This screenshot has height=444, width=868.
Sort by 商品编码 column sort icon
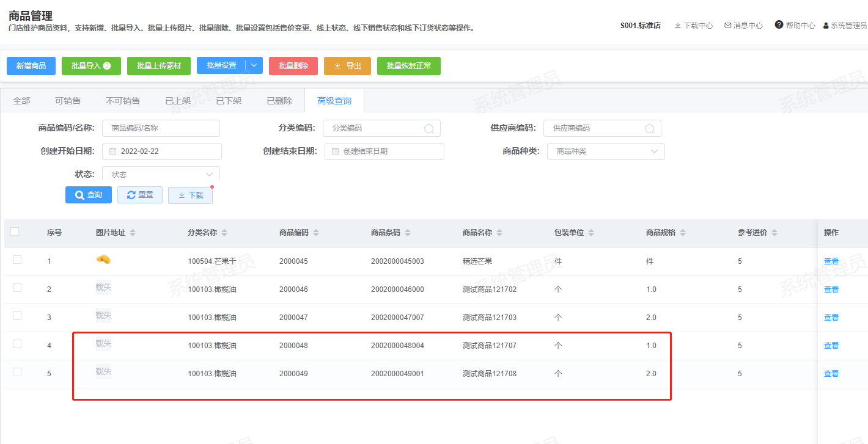316,233
